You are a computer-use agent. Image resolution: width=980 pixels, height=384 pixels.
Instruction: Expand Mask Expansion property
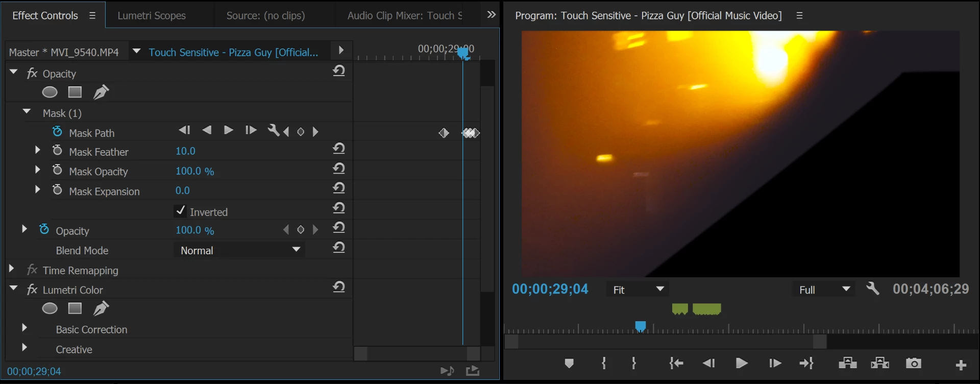pos(37,189)
